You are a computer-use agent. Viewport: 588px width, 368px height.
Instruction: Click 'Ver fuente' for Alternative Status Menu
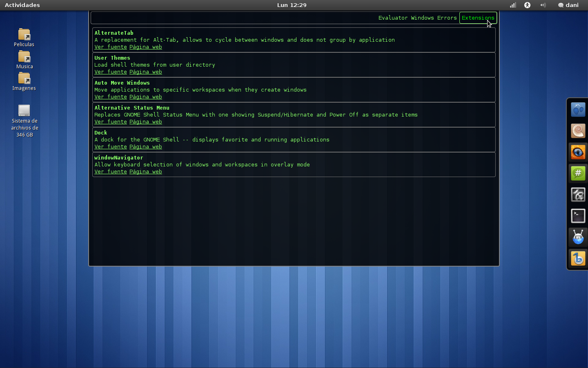pos(111,122)
